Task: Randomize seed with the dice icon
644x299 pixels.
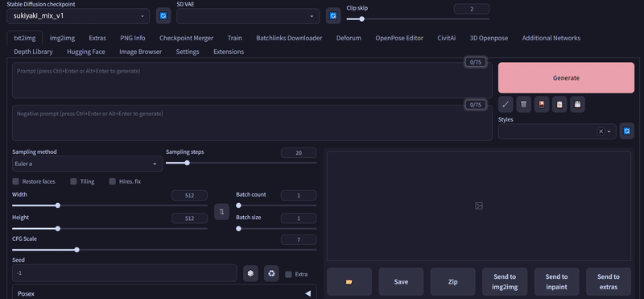Action: tap(250, 273)
